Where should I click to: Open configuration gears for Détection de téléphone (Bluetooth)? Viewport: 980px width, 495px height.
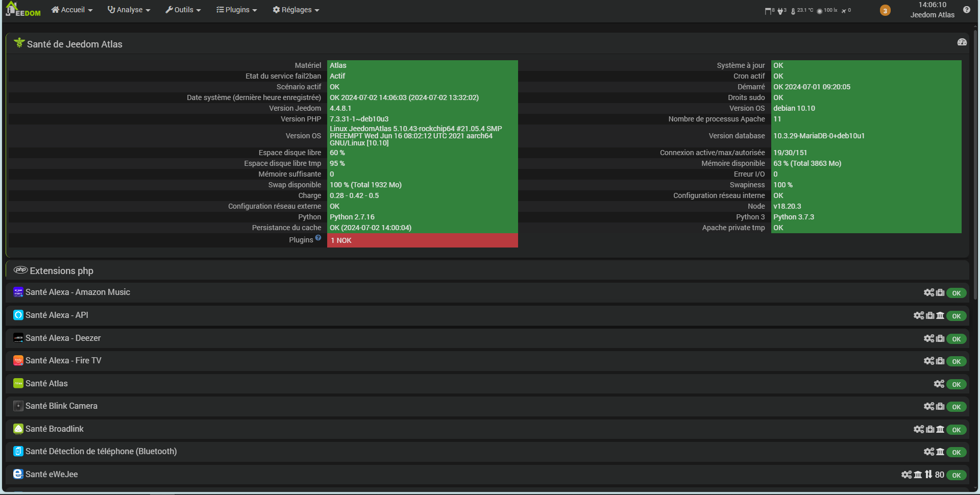[929, 452]
